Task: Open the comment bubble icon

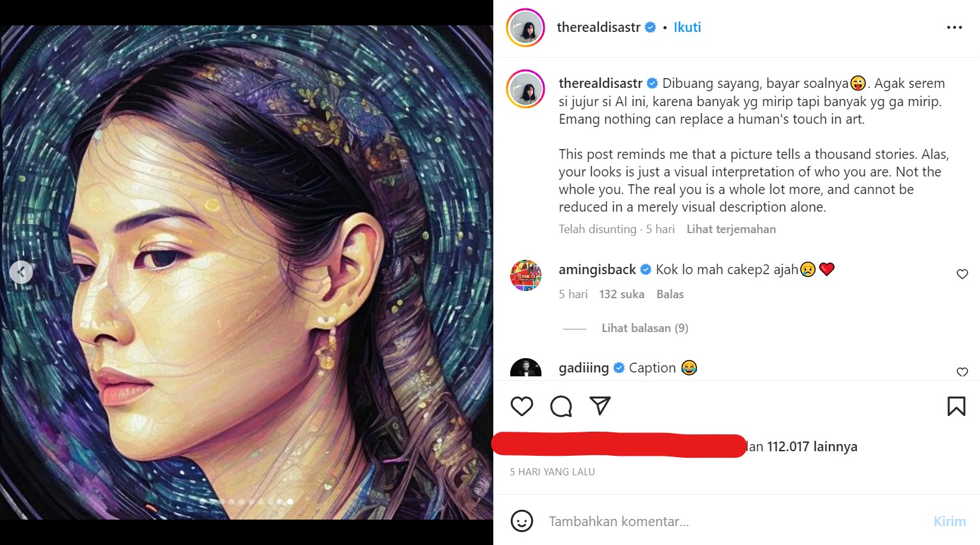Action: (x=561, y=406)
